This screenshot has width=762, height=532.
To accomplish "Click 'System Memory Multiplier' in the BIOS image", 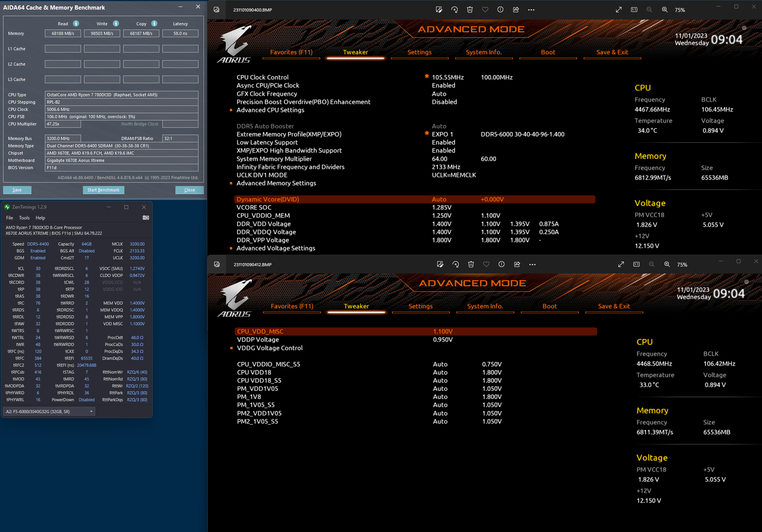I will tap(274, 159).
